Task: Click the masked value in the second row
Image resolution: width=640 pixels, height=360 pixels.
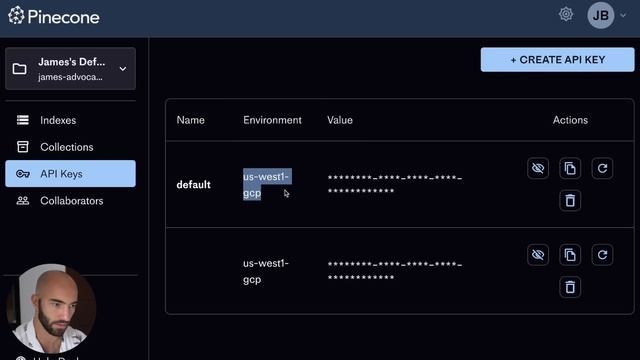Action: [395, 271]
